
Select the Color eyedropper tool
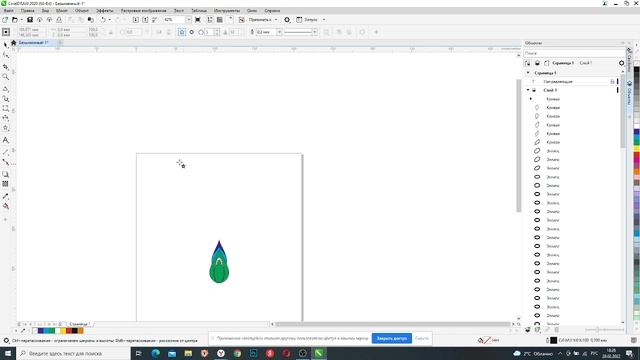(6, 196)
